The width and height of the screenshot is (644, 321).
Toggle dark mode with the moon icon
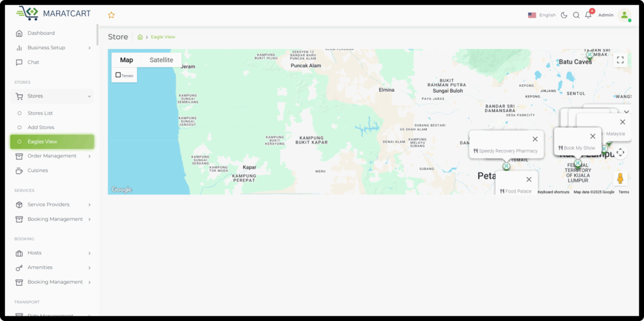pyautogui.click(x=564, y=15)
